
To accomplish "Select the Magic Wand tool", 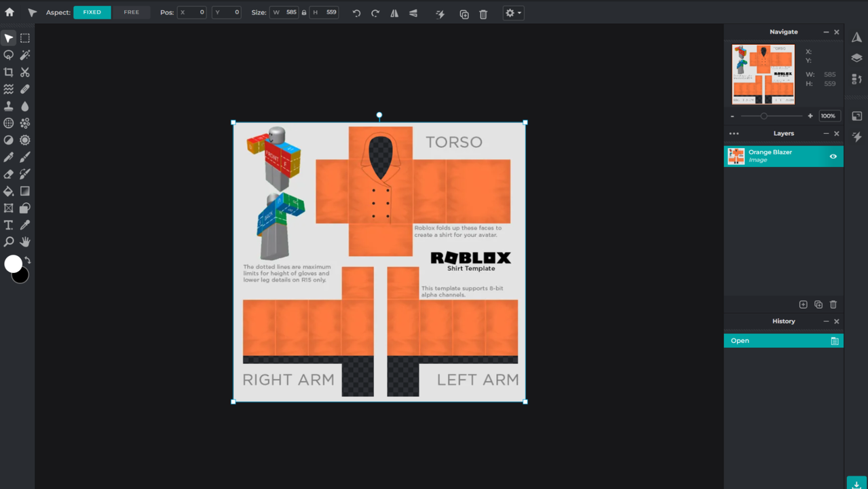I will [25, 55].
